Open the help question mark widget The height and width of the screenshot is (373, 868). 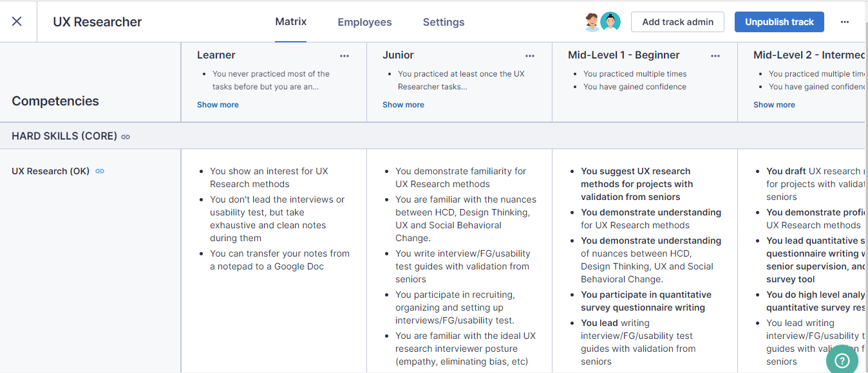click(x=842, y=361)
